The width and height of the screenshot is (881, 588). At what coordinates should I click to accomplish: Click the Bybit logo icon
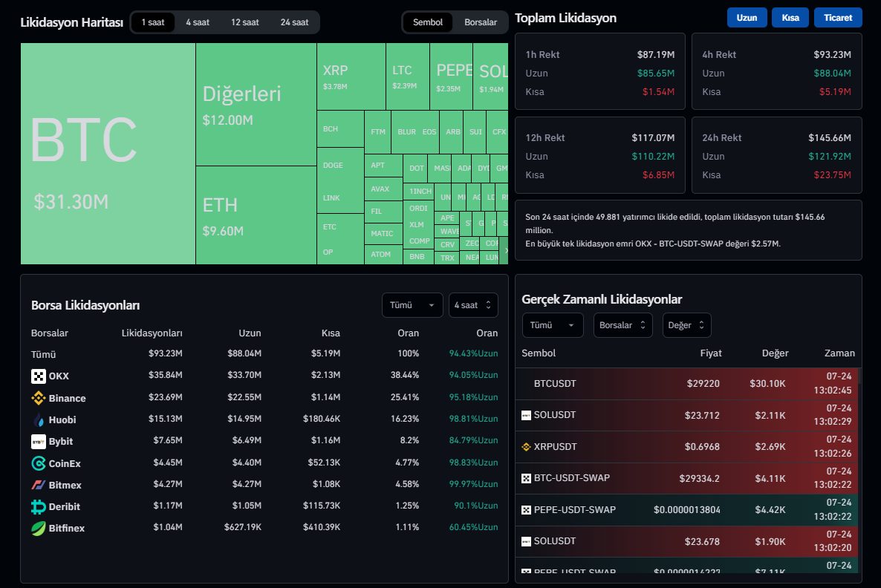[39, 442]
